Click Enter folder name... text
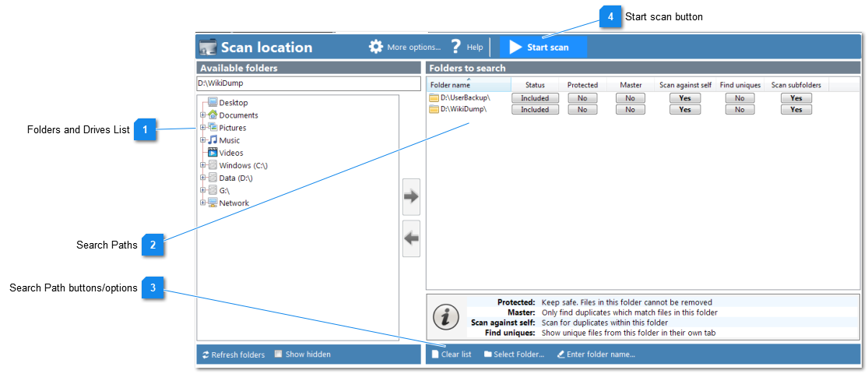This screenshot has height=374, width=868. [x=601, y=355]
